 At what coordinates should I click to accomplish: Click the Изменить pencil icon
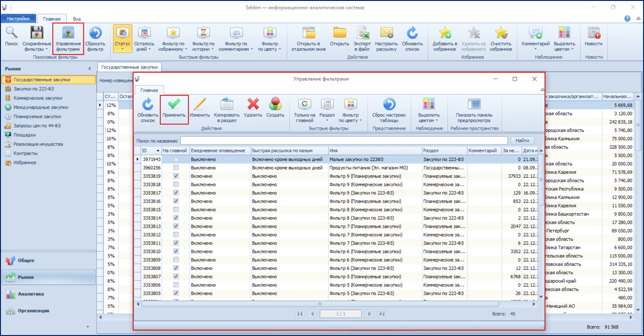[x=199, y=104]
